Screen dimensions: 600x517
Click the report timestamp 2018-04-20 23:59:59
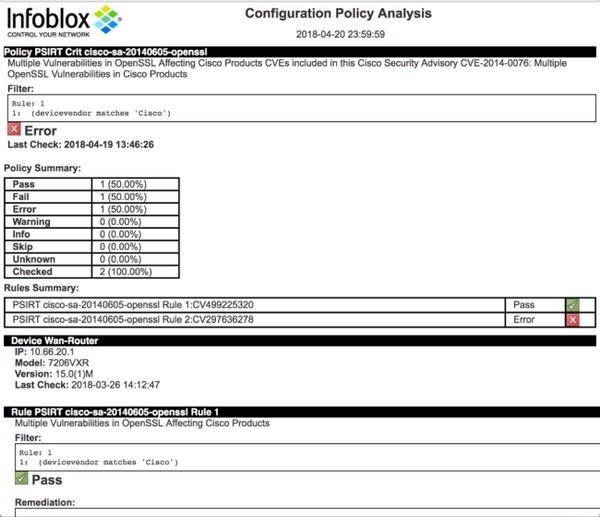(x=341, y=34)
